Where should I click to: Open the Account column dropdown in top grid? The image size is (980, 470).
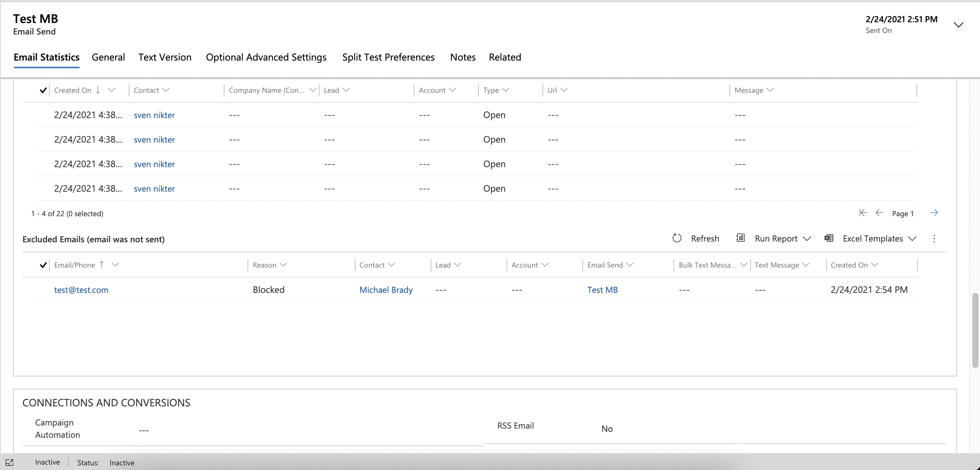pos(452,90)
